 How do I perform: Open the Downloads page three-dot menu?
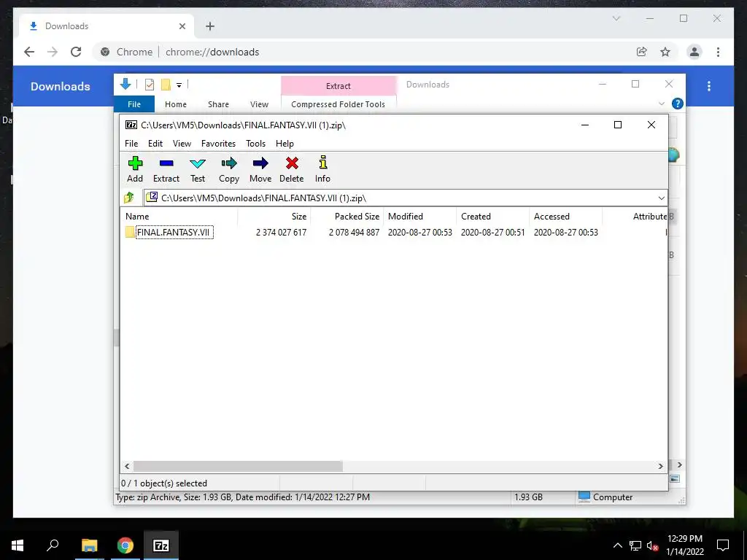coord(709,86)
